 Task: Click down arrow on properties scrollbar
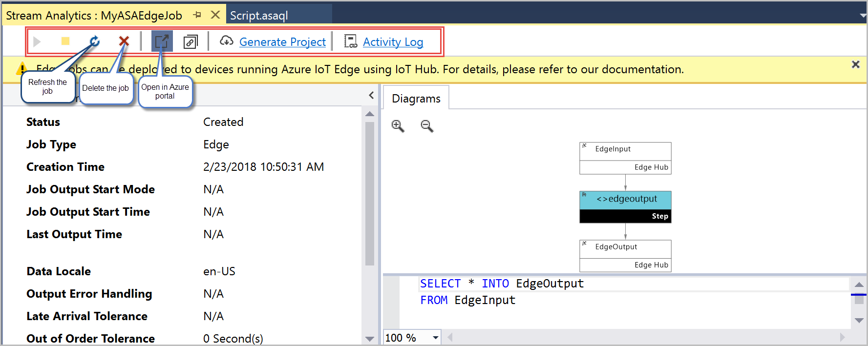[370, 339]
